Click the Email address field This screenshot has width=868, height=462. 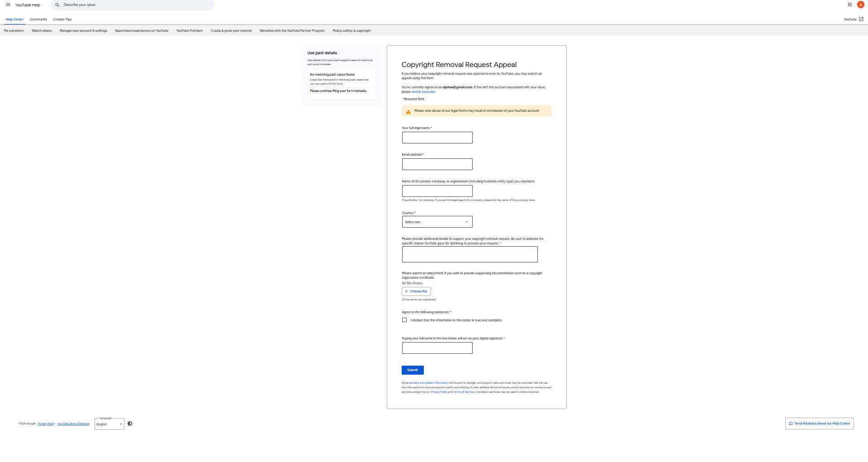(437, 164)
